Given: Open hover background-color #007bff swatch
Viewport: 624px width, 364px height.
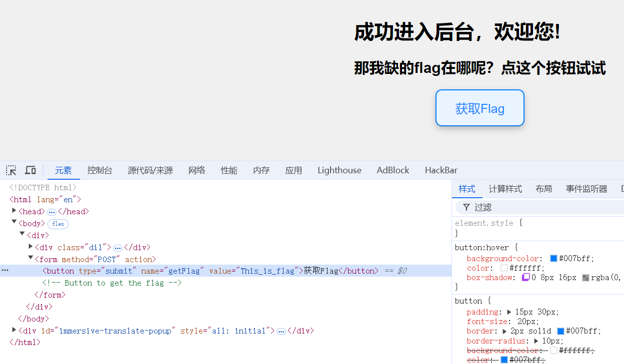Looking at the screenshot, I should [553, 259].
